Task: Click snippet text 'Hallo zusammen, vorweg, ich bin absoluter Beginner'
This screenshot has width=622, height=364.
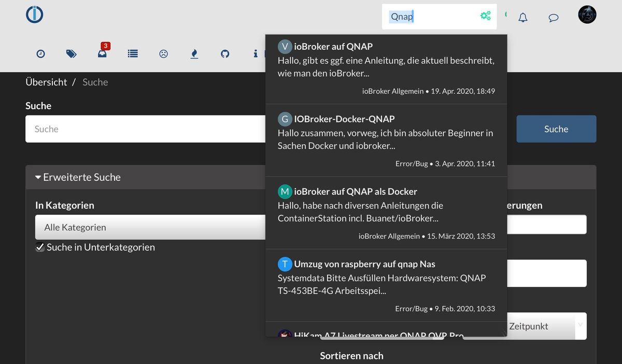Action: pos(385,133)
